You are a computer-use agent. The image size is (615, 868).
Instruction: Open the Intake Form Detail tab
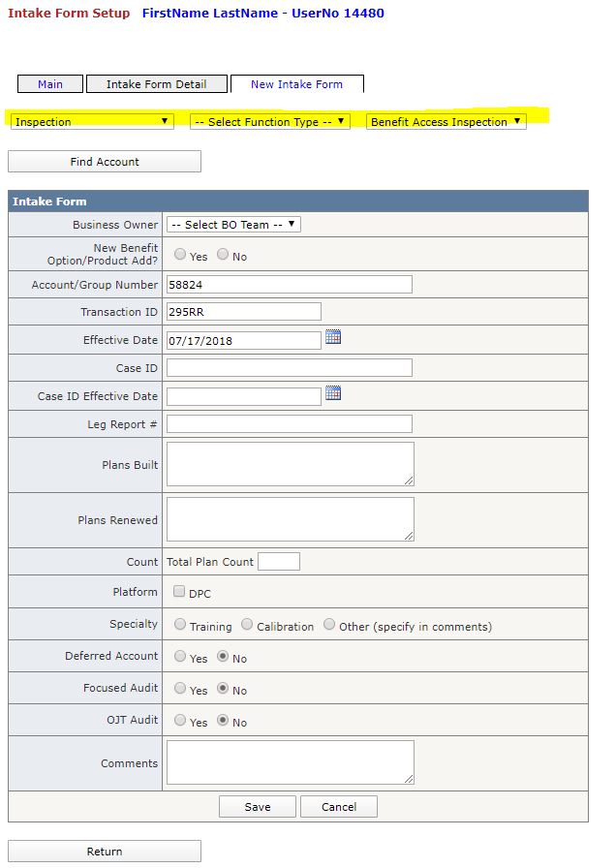(x=157, y=84)
